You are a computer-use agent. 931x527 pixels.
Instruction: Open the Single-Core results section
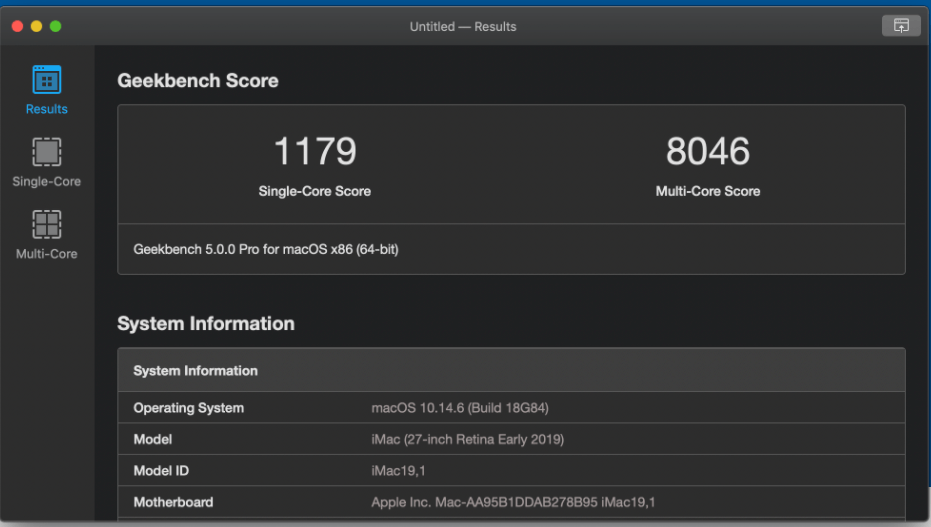(x=46, y=162)
